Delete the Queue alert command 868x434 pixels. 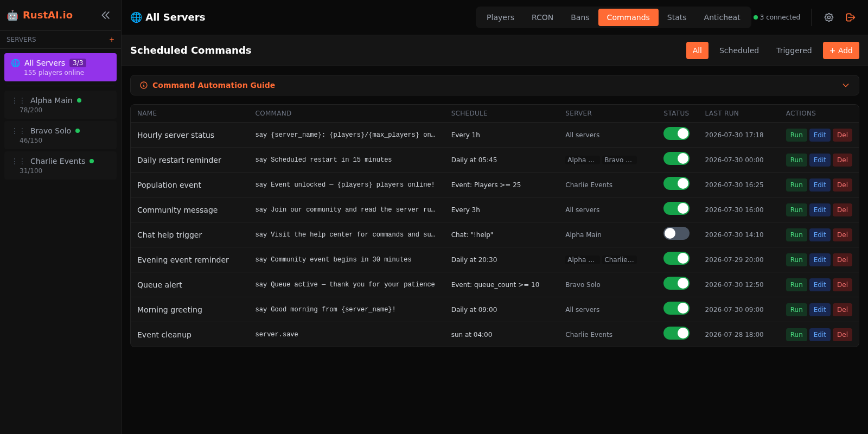click(x=843, y=285)
